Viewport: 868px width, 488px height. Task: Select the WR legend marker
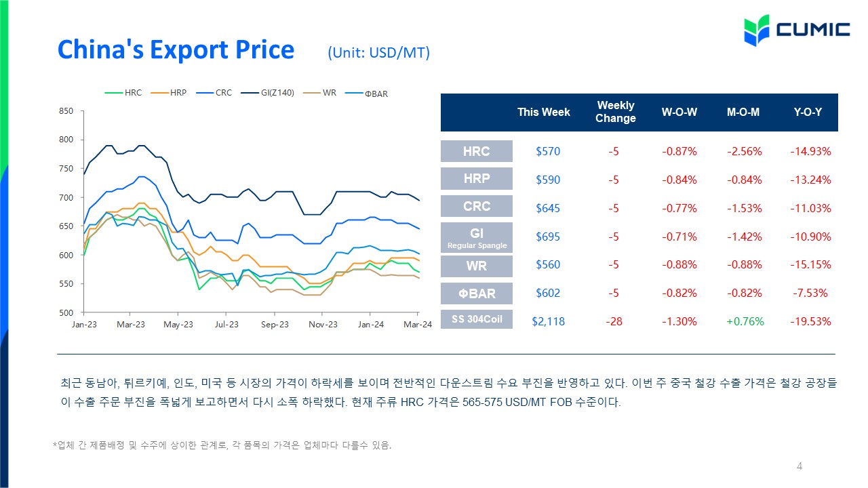[312, 93]
